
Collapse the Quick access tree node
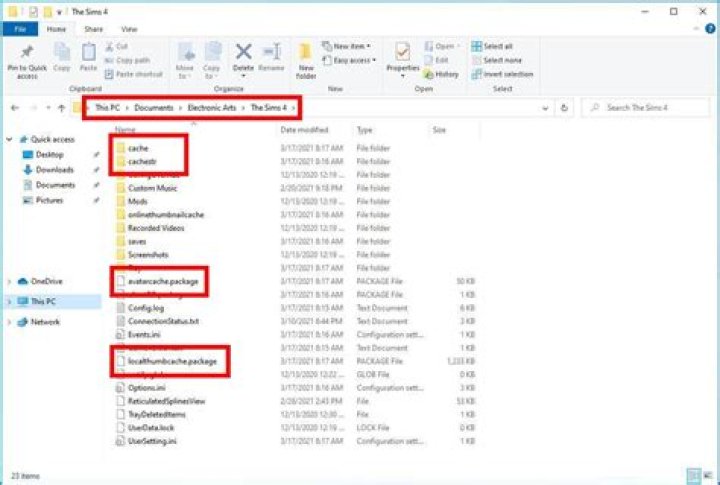(9, 139)
